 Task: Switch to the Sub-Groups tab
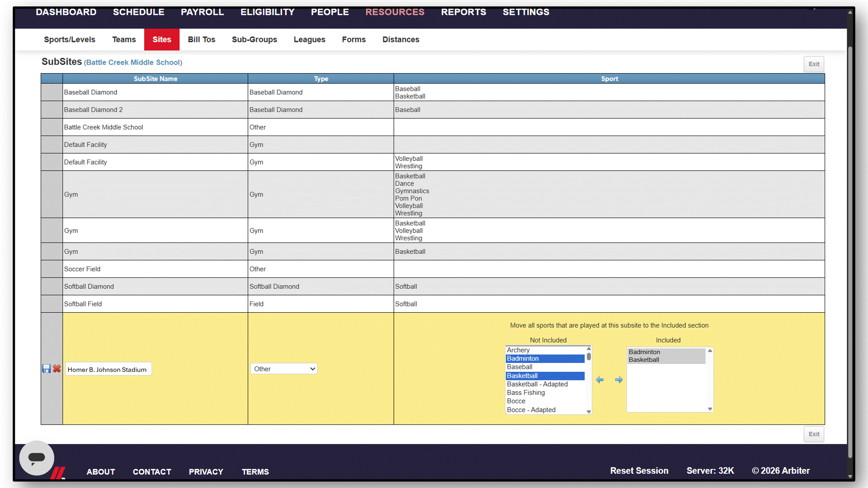coord(255,39)
